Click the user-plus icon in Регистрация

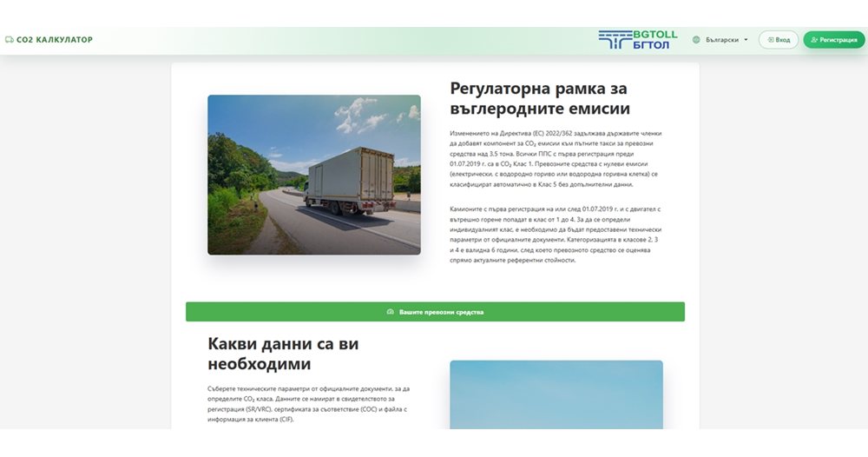(x=813, y=40)
